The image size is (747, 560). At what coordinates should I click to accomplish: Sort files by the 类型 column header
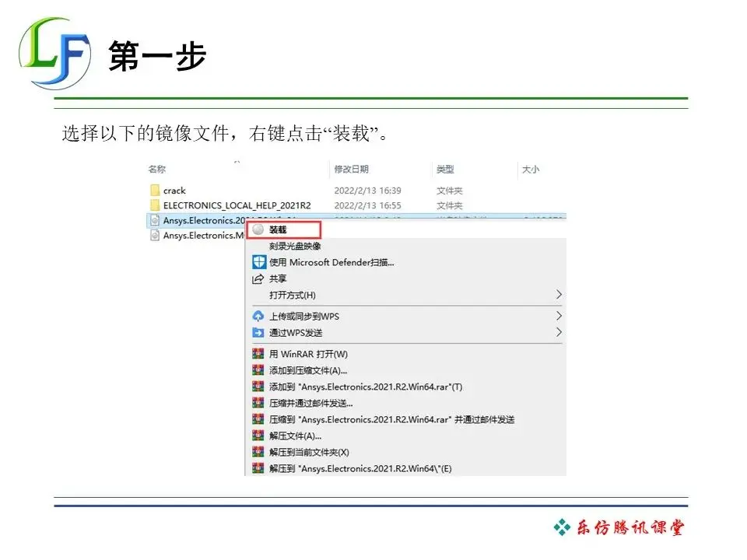pyautogui.click(x=445, y=169)
